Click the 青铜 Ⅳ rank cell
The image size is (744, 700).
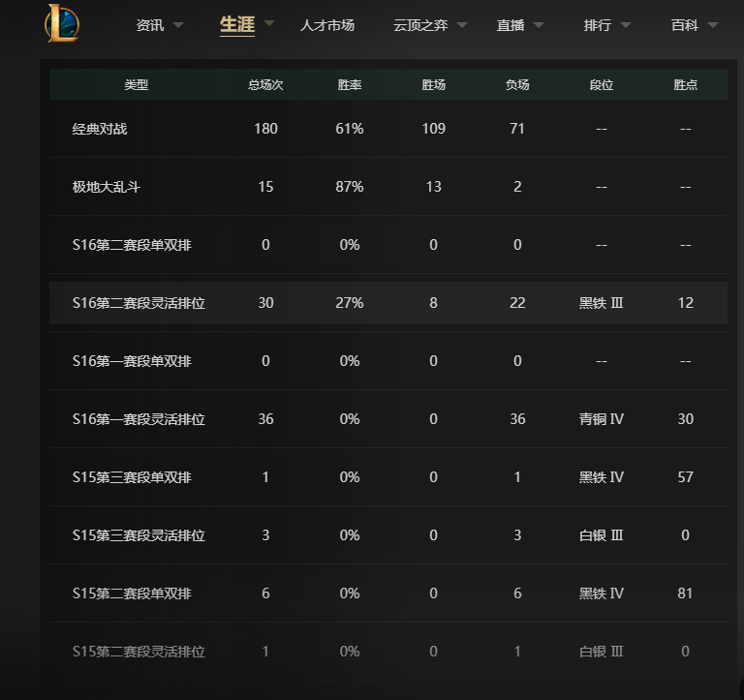point(602,419)
